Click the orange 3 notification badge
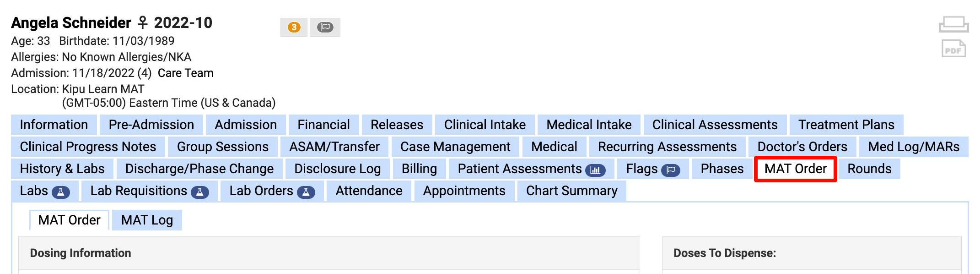 tap(294, 27)
